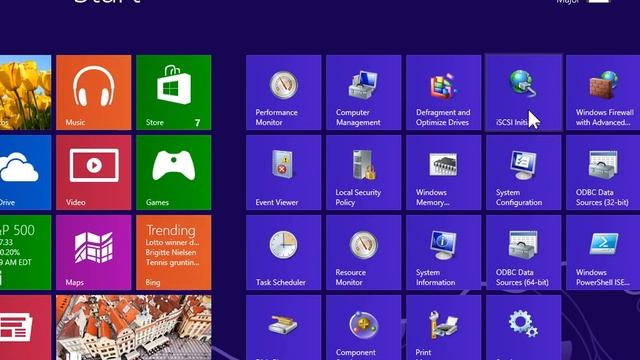The width and height of the screenshot is (640, 360).
Task: Open the Component Services tile
Action: tap(363, 328)
